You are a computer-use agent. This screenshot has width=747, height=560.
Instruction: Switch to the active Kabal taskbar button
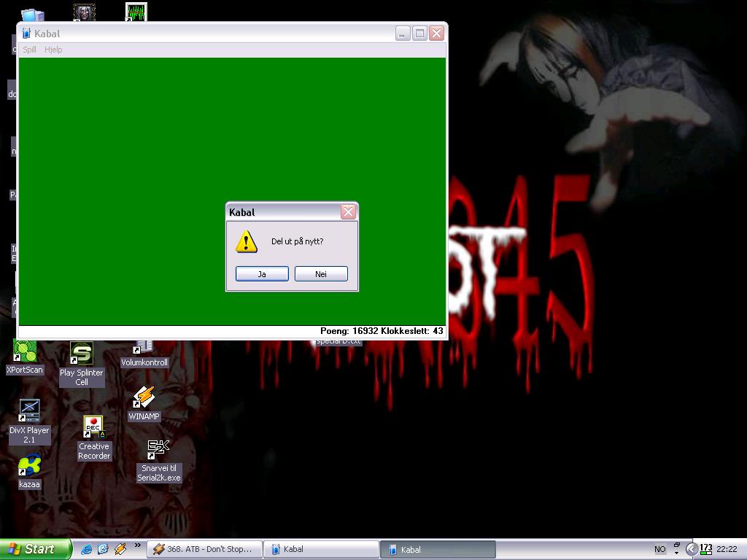coord(438,550)
